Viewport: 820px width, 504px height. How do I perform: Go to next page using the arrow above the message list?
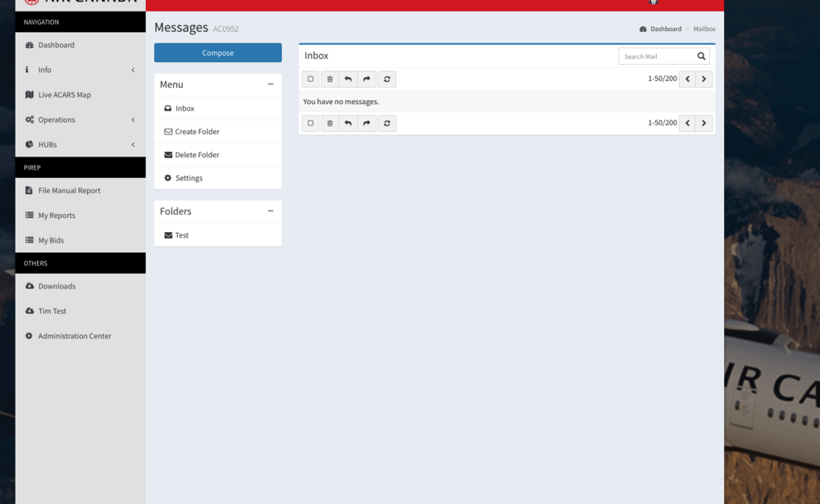[704, 79]
